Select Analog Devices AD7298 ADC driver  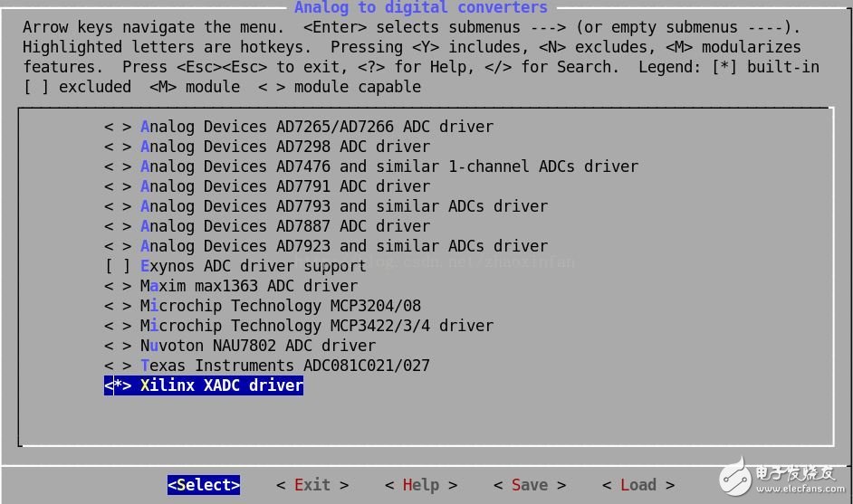[284, 147]
